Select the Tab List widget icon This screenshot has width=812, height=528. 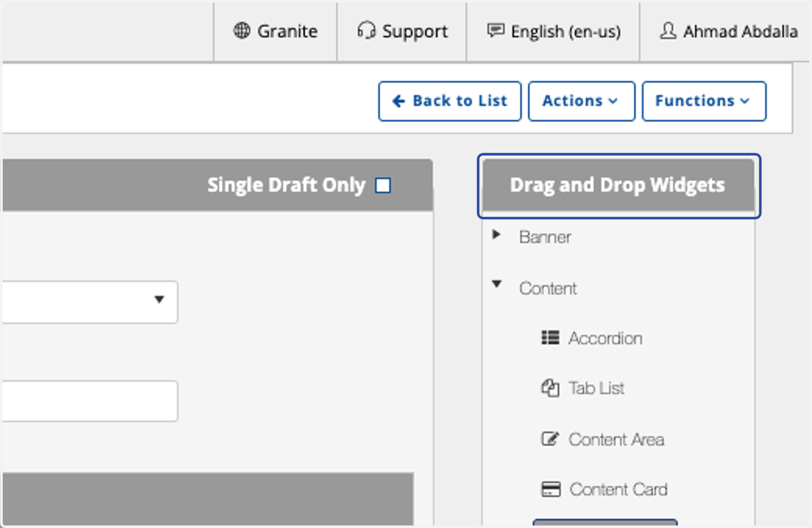tap(550, 388)
